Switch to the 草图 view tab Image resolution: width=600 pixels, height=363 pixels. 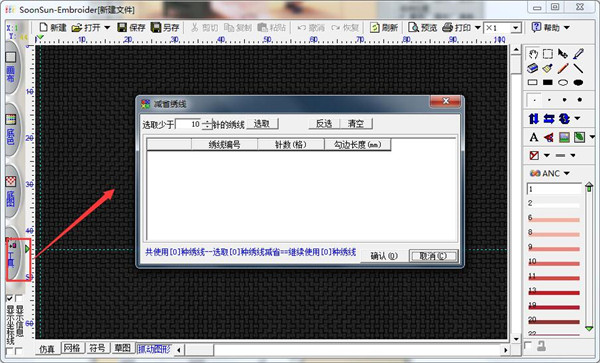122,348
